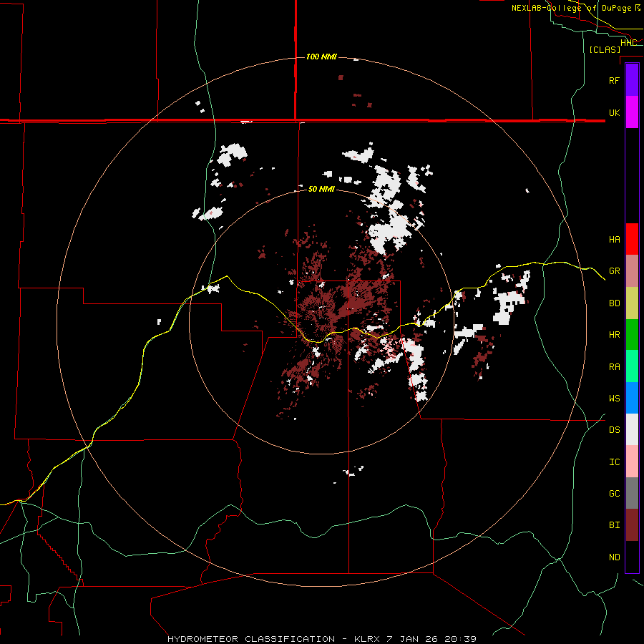This screenshot has height=644, width=644.
Task: Click the NEXLAB-College of DuPage credit text
Action: pyautogui.click(x=571, y=8)
